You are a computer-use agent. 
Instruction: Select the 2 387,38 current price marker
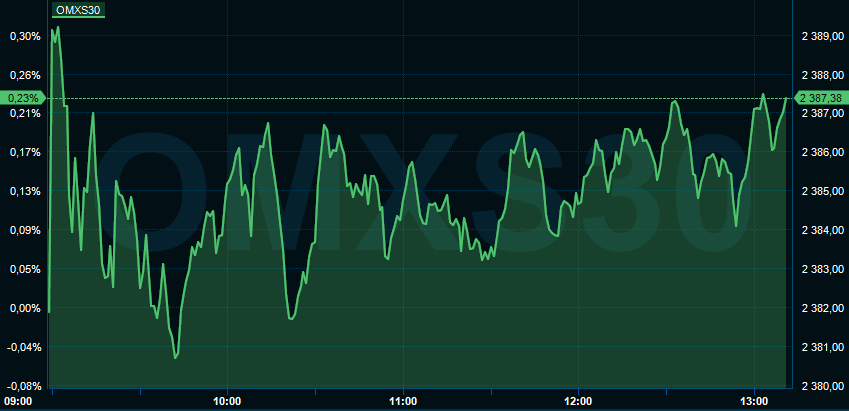coord(820,98)
